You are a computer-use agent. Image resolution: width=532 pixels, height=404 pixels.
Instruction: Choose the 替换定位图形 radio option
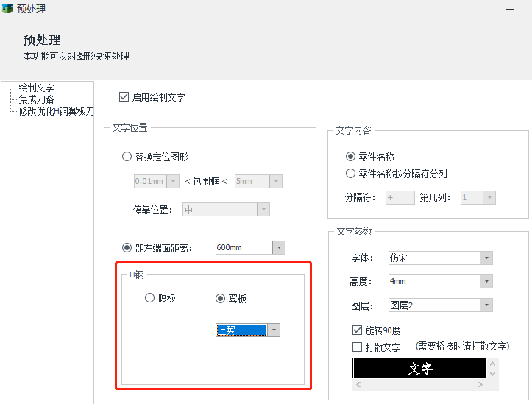(x=127, y=157)
